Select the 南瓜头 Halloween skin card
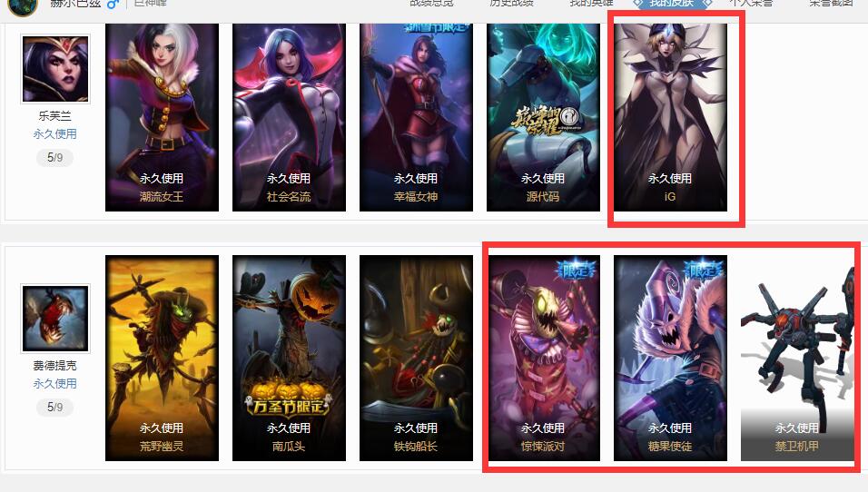 click(289, 358)
